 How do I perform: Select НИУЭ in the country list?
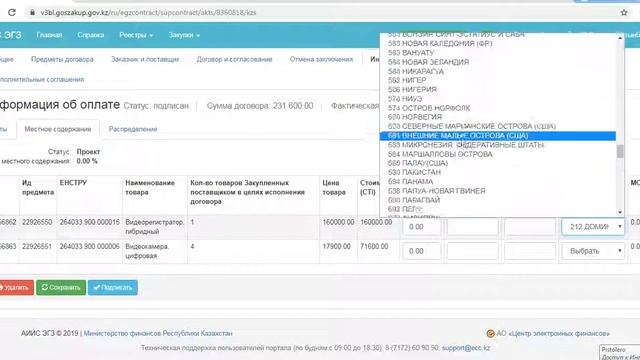498,99
